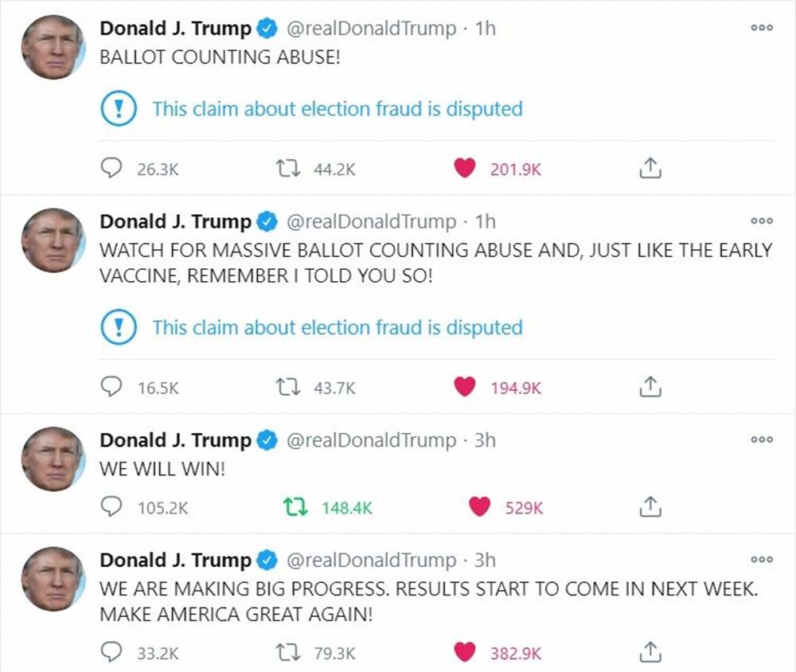Expand more options on the BIG PROGRESS tweet

[x=761, y=561]
